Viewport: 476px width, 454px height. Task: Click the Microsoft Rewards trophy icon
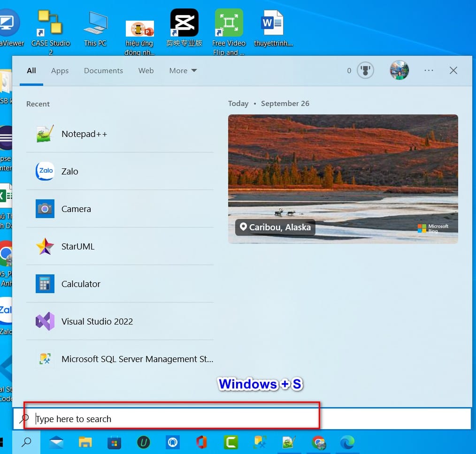(365, 70)
